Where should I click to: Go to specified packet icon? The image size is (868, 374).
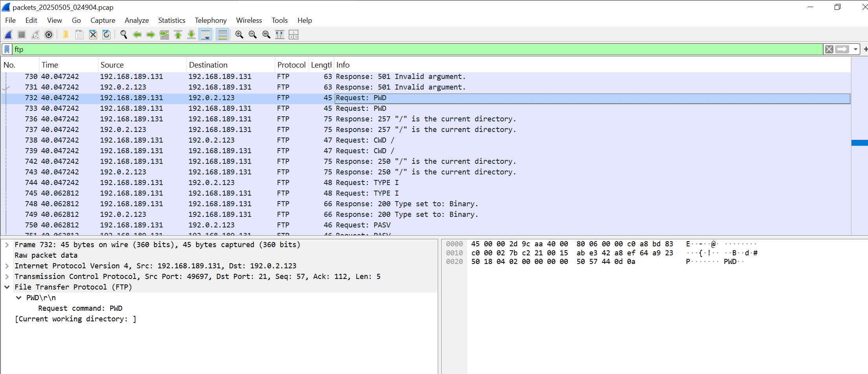point(164,35)
